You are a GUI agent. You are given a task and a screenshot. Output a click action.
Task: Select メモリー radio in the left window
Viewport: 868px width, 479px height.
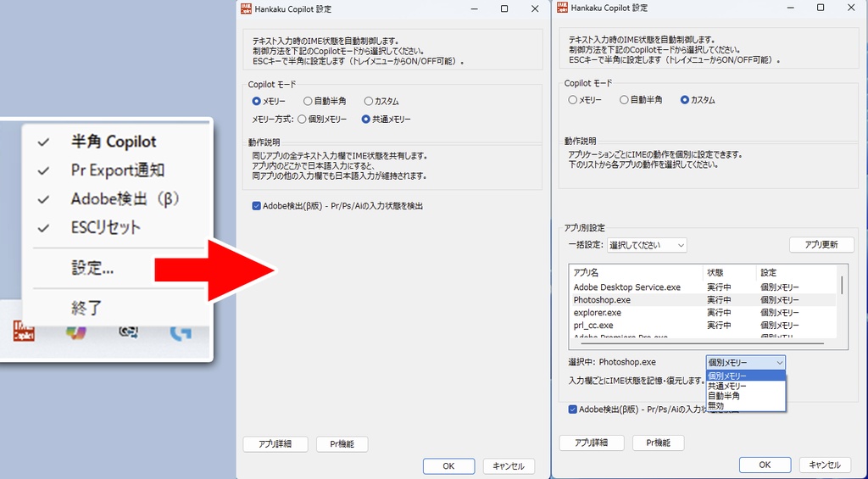point(269,102)
